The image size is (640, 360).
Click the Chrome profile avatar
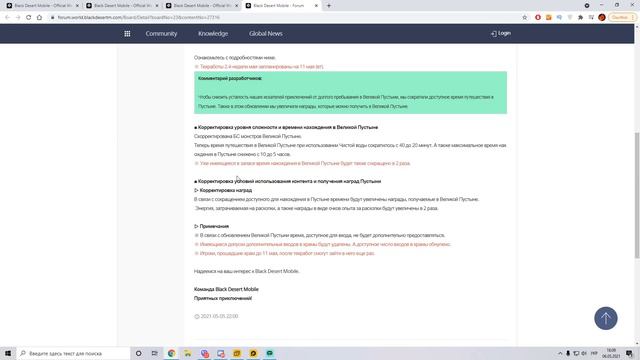point(602,18)
